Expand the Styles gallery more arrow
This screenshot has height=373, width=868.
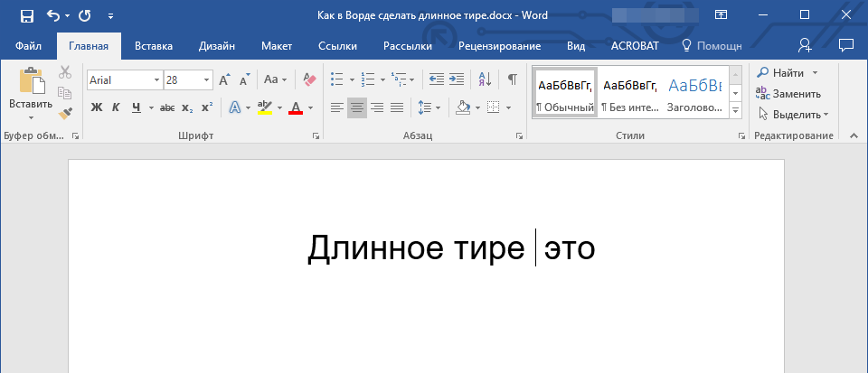pyautogui.click(x=735, y=109)
